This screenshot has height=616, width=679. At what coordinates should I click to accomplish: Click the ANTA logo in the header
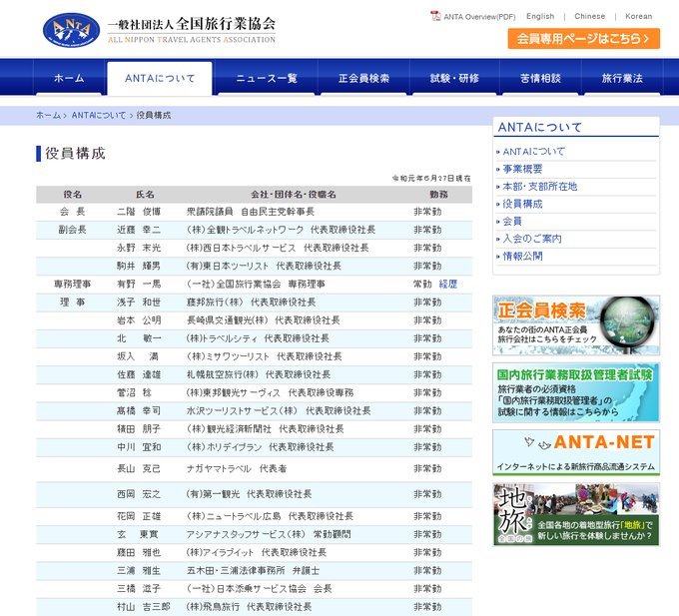pyautogui.click(x=72, y=30)
